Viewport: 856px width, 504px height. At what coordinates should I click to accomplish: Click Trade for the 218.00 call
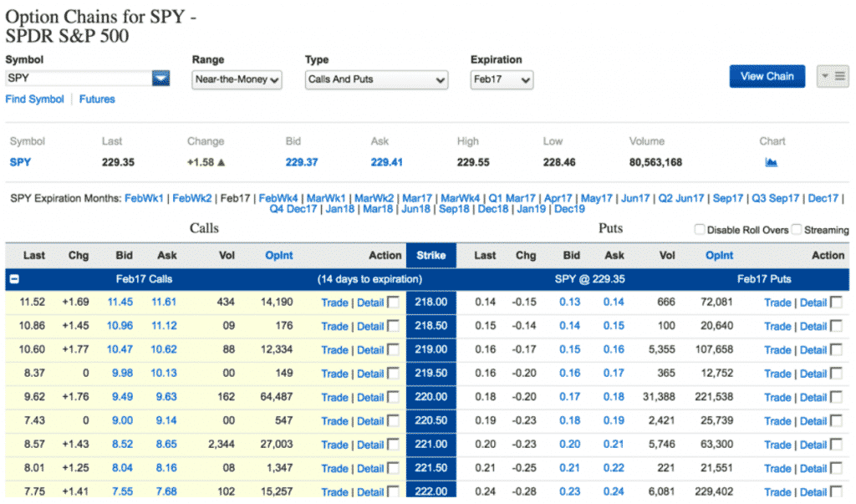click(334, 303)
